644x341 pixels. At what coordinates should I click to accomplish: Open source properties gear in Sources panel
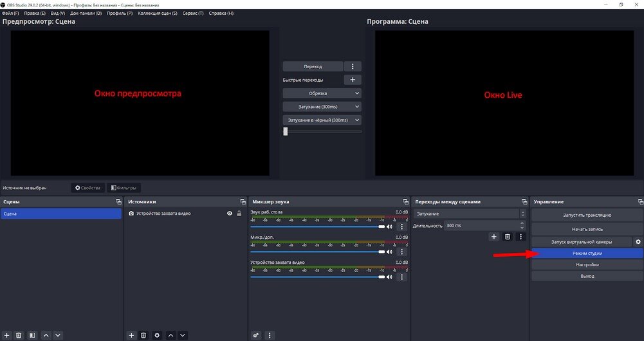tap(157, 335)
